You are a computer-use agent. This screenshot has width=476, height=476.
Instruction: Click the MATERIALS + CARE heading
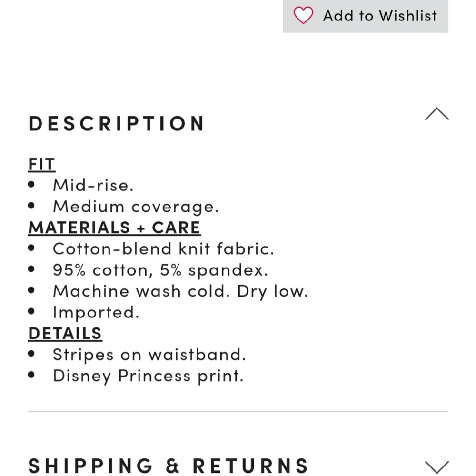(x=114, y=228)
